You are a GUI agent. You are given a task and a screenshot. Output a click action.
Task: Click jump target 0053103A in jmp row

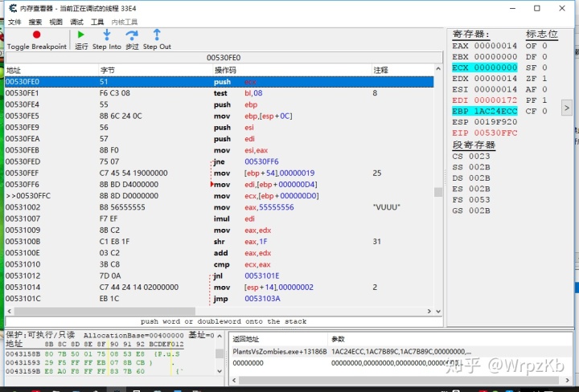pyautogui.click(x=262, y=299)
